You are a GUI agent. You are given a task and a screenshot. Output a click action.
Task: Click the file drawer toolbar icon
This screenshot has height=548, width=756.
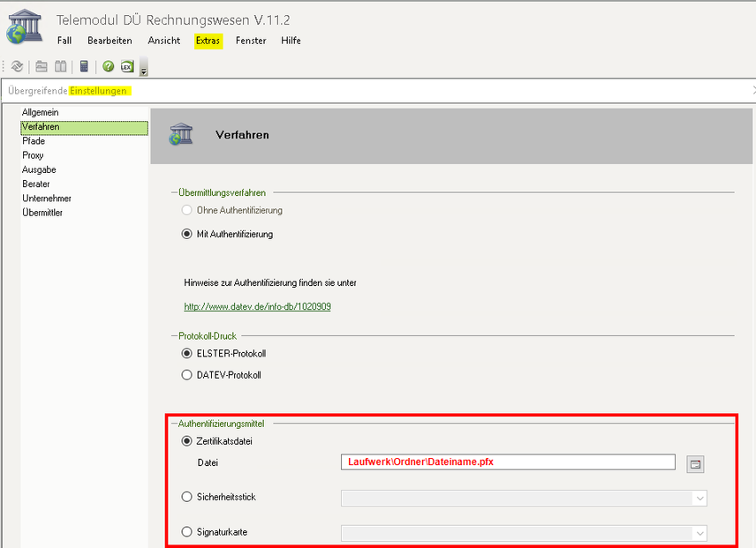click(x=42, y=66)
